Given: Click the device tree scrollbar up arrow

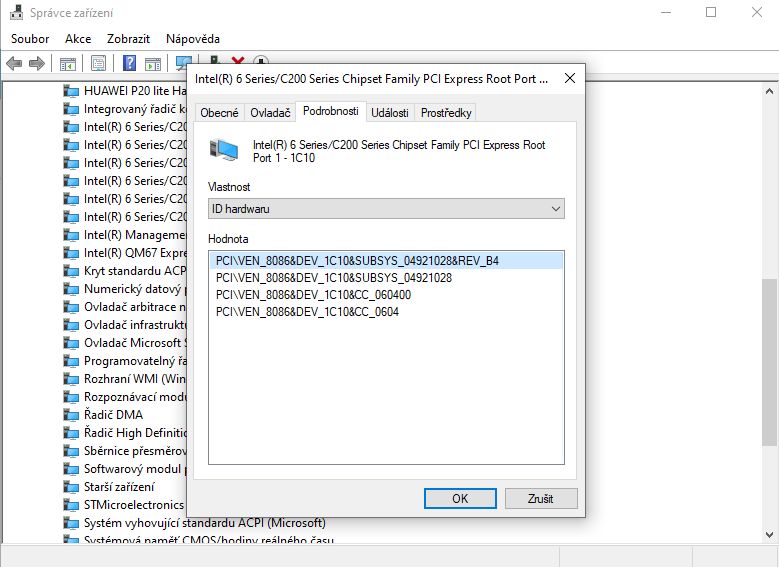Looking at the screenshot, I should [769, 91].
